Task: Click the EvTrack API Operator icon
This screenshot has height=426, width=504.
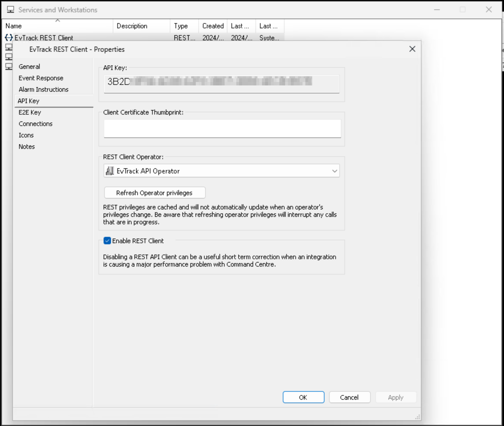Action: [110, 171]
